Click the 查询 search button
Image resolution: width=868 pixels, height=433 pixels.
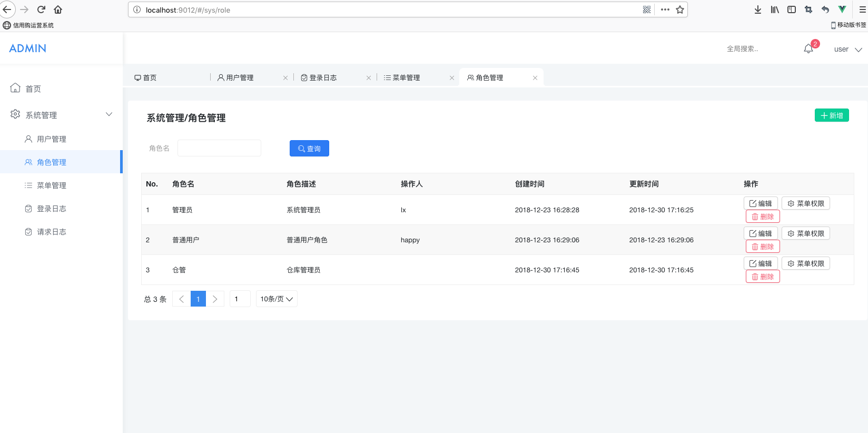point(309,149)
